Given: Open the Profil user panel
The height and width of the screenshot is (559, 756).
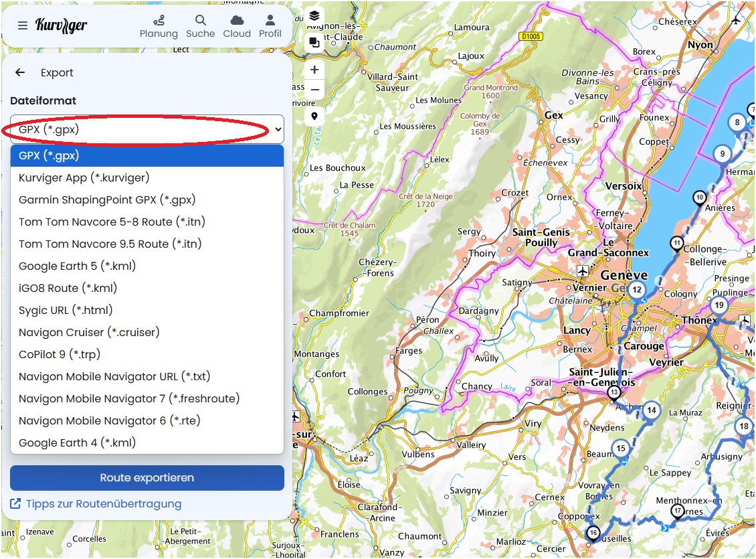Looking at the screenshot, I should 270,27.
